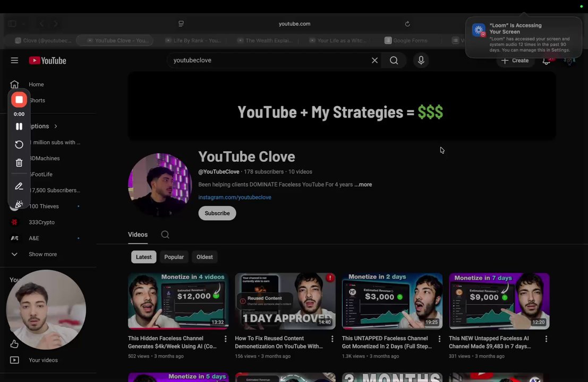Play the $12,000 Monetize in 4 videos thumbnail

pyautogui.click(x=178, y=301)
